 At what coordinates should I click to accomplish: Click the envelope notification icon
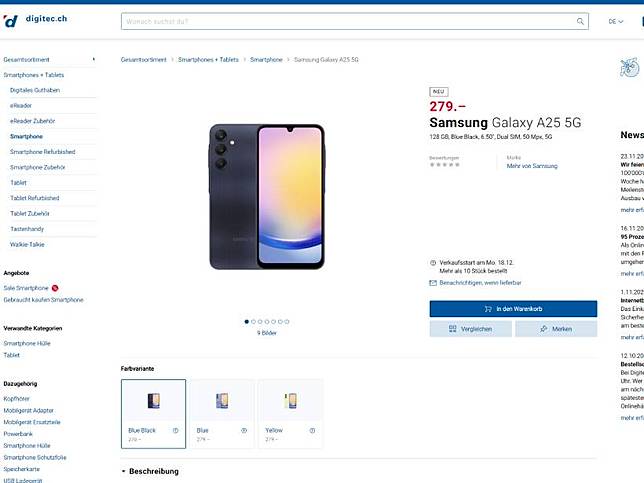tap(433, 283)
